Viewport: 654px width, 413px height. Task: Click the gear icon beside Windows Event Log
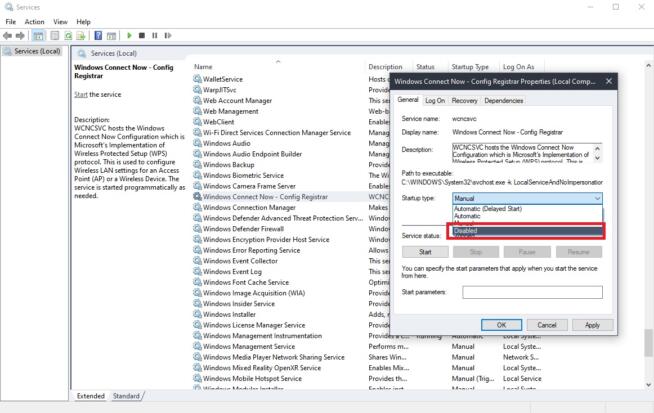click(197, 271)
